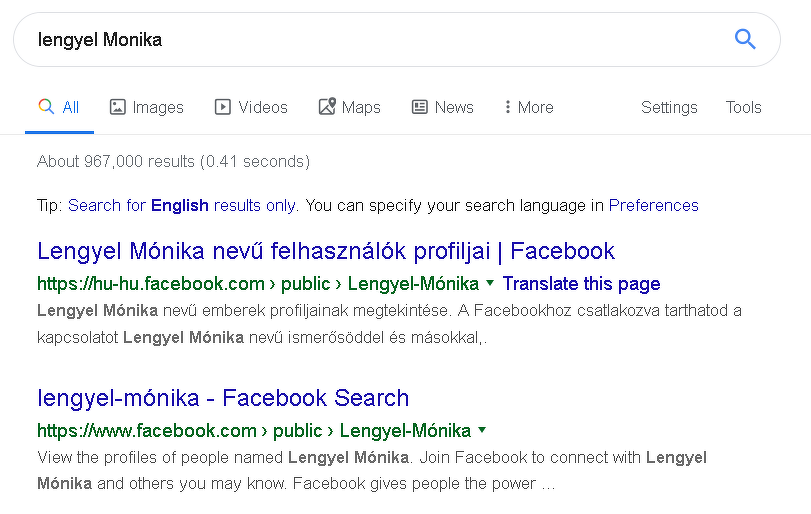Viewport: 811px width, 514px height.
Task: Click the Translate this page link
Action: [581, 283]
